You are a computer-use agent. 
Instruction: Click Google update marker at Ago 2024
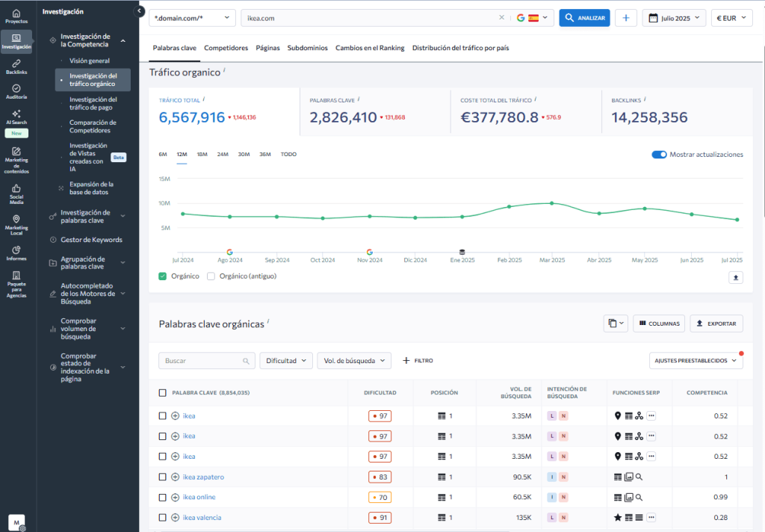point(230,252)
